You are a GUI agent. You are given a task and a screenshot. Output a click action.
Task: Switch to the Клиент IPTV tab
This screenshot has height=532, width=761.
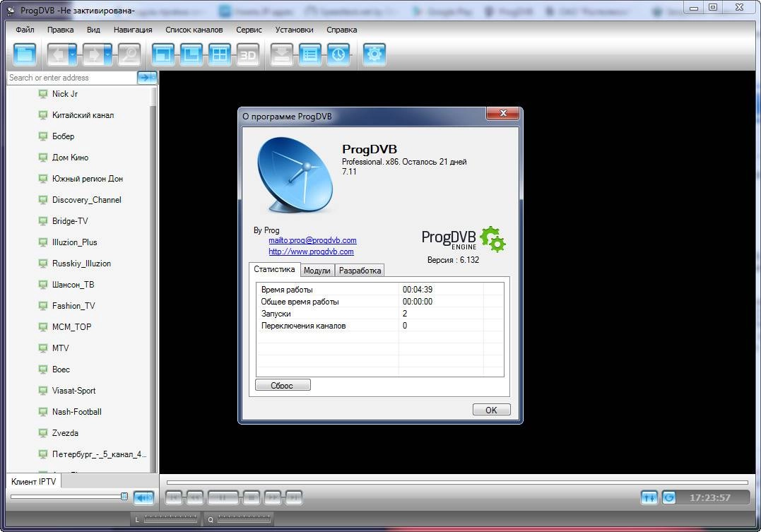coord(33,482)
